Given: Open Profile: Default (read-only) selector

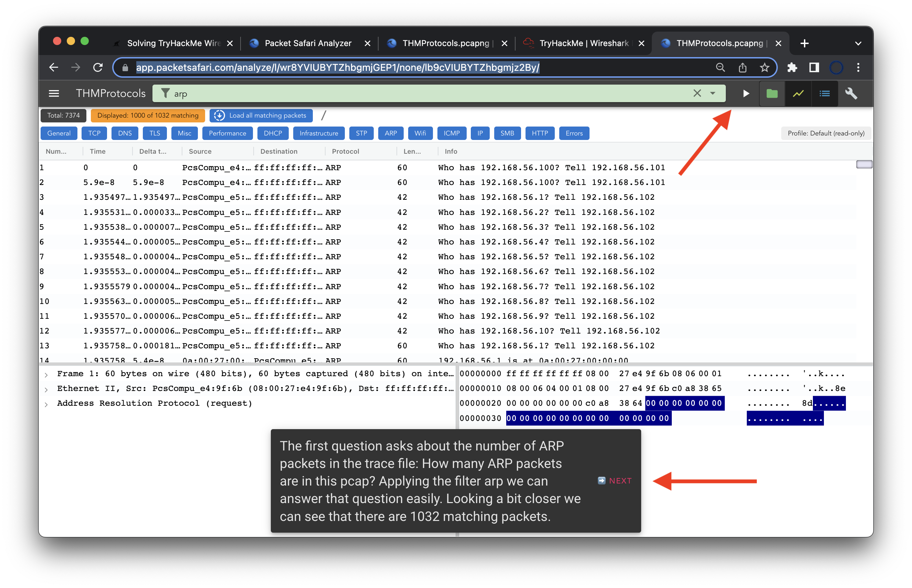Looking at the screenshot, I should click(x=826, y=133).
